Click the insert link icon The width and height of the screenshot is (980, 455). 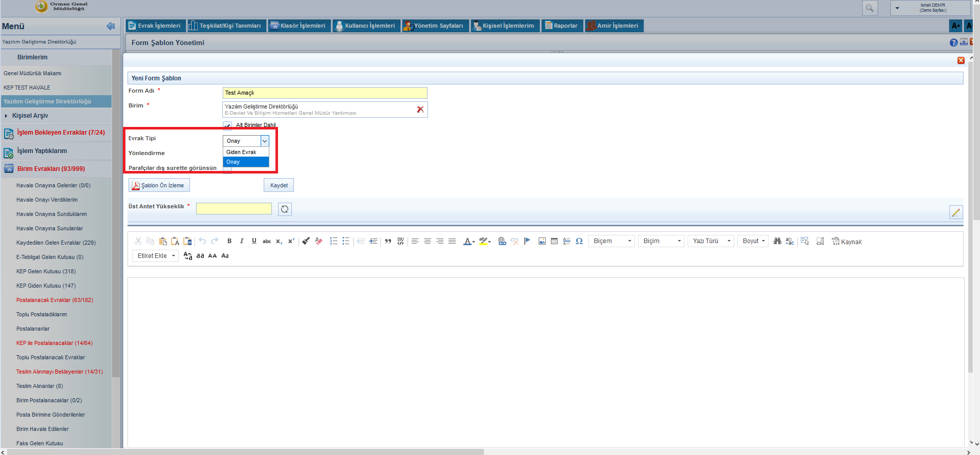pos(502,241)
